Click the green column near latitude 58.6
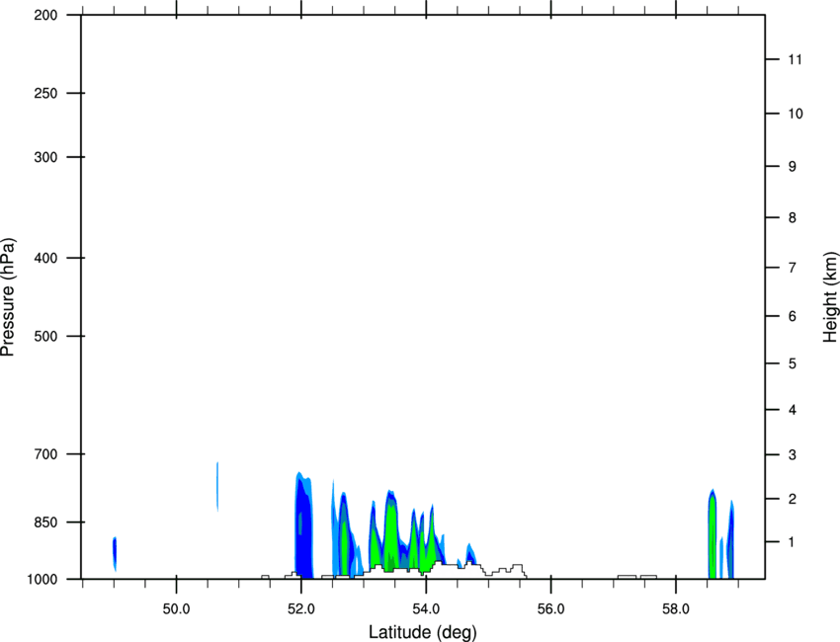 tap(713, 535)
